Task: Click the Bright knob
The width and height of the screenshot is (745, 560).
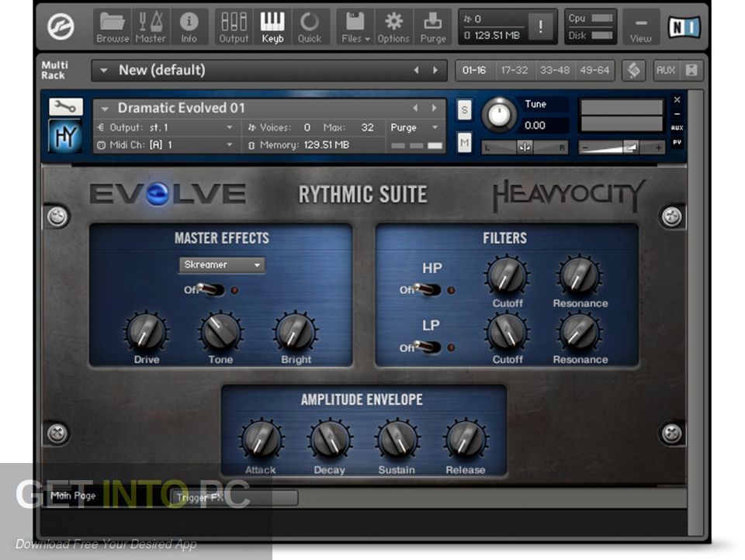Action: [296, 332]
